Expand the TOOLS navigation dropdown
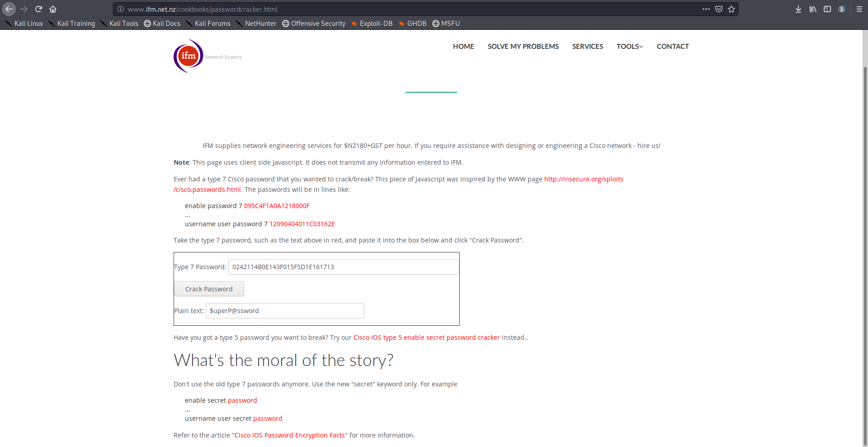868x447 pixels. [629, 46]
